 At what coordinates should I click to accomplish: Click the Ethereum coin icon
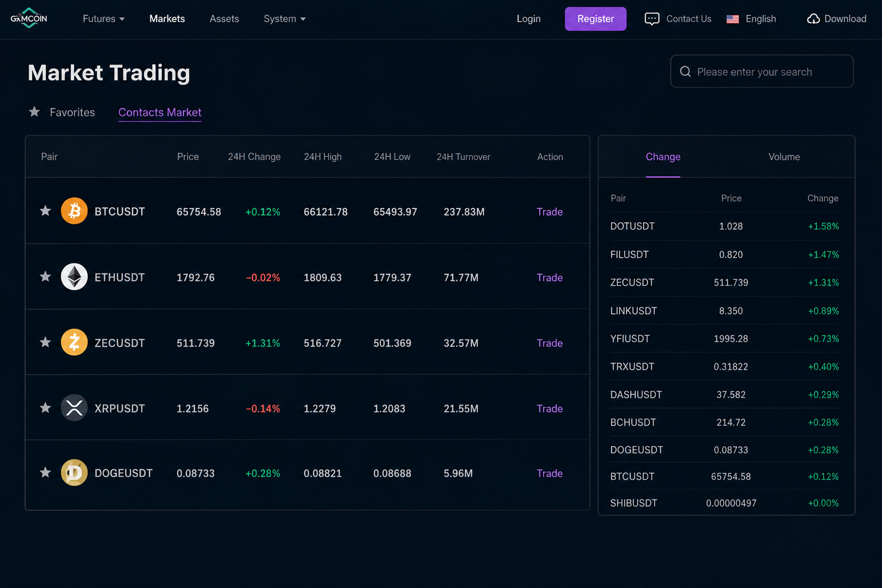[x=74, y=277]
